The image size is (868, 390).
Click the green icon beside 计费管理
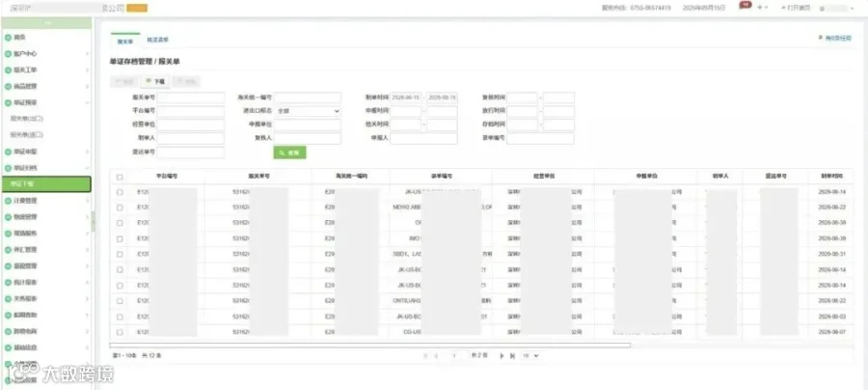point(8,201)
